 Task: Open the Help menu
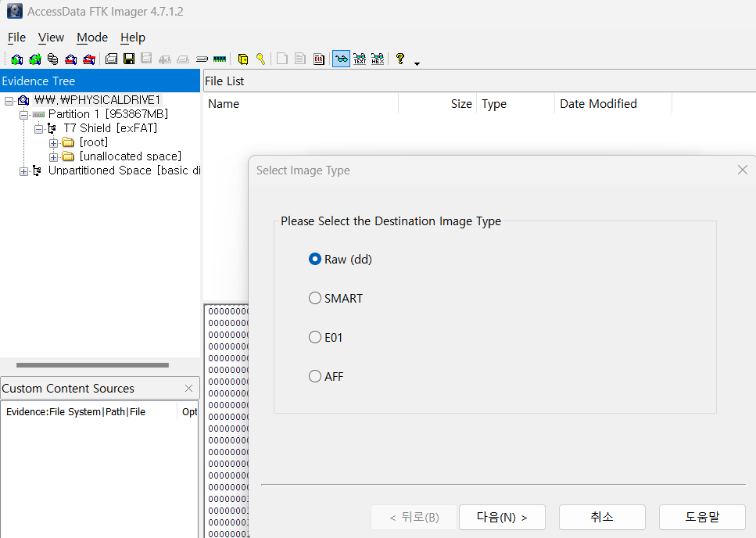point(133,38)
